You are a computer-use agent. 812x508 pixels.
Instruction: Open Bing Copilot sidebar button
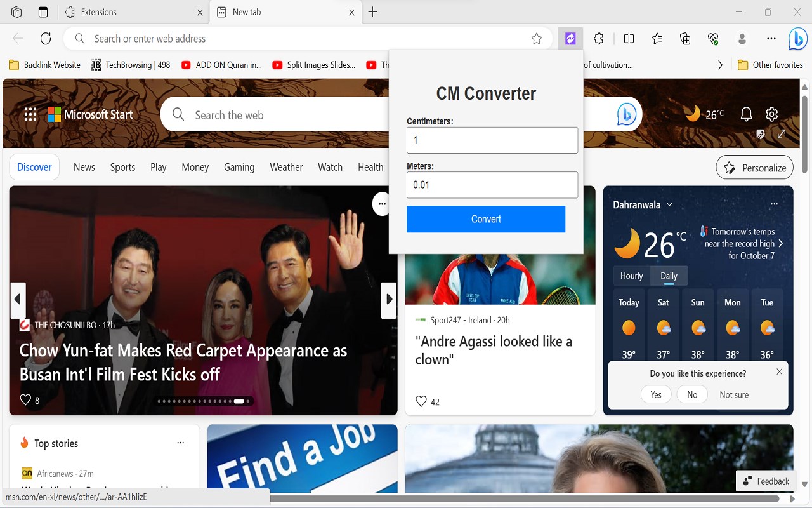pyautogui.click(x=797, y=39)
